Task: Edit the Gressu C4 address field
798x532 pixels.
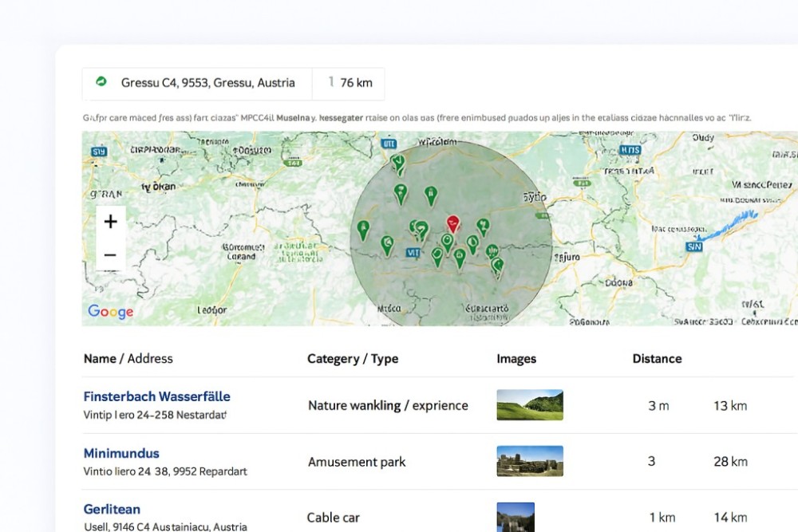Action: (x=207, y=83)
